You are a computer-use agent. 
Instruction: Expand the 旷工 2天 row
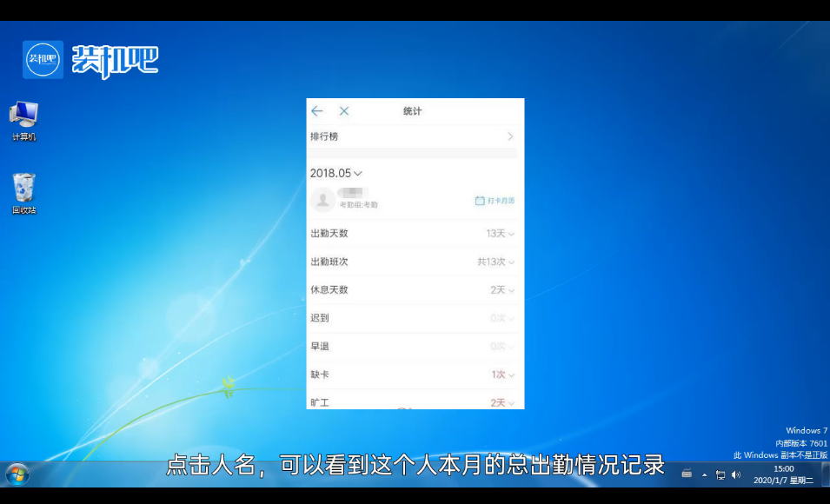(x=502, y=402)
